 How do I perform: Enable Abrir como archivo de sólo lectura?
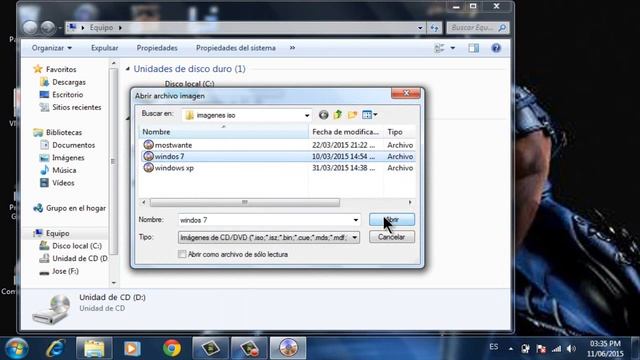[182, 254]
